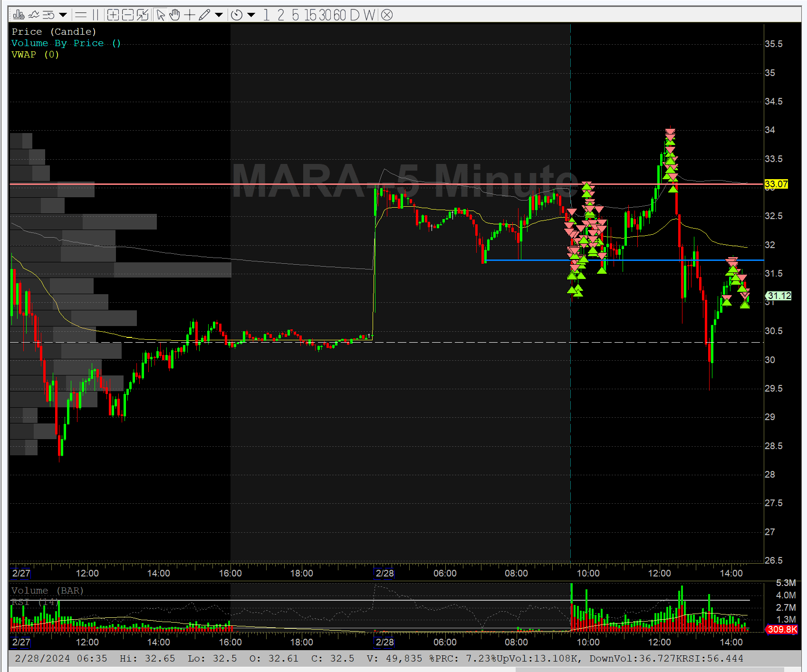Click the 2/27 date marker below volume pane
Image resolution: width=807 pixels, height=672 pixels.
coord(21,642)
